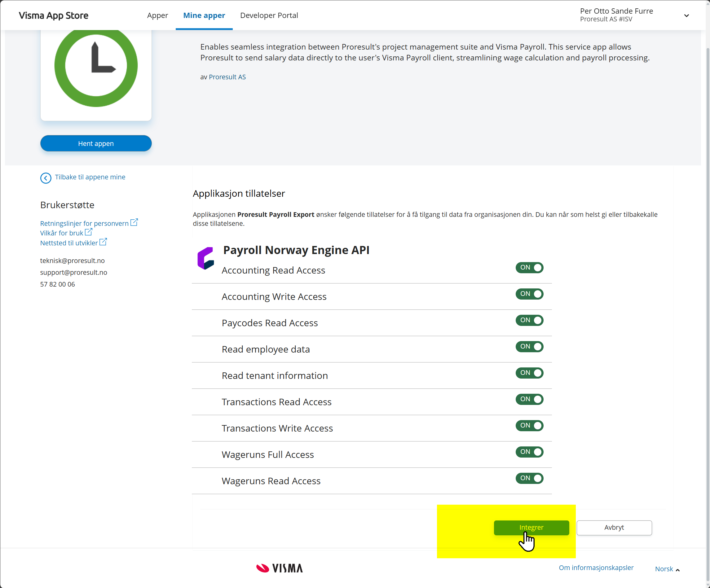Image resolution: width=710 pixels, height=588 pixels.
Task: Click the teknisk@proresult.no email text
Action: coord(72,261)
